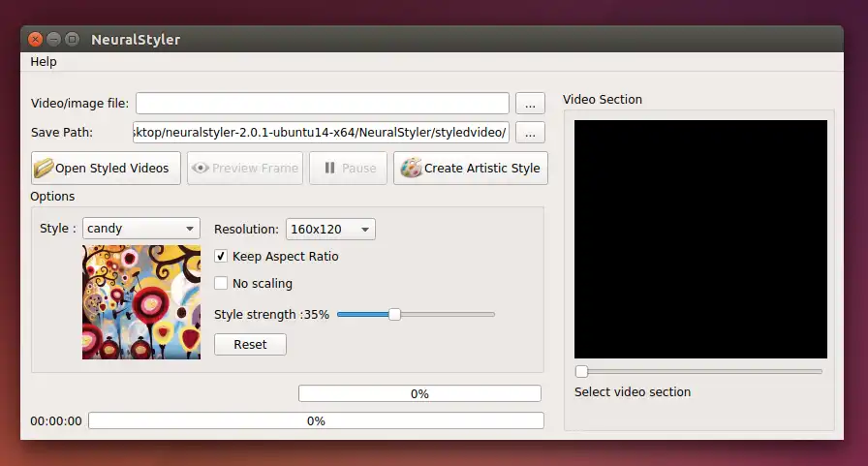Viewport: 868px width, 466px height.
Task: Open the Help menu
Action: [x=44, y=61]
